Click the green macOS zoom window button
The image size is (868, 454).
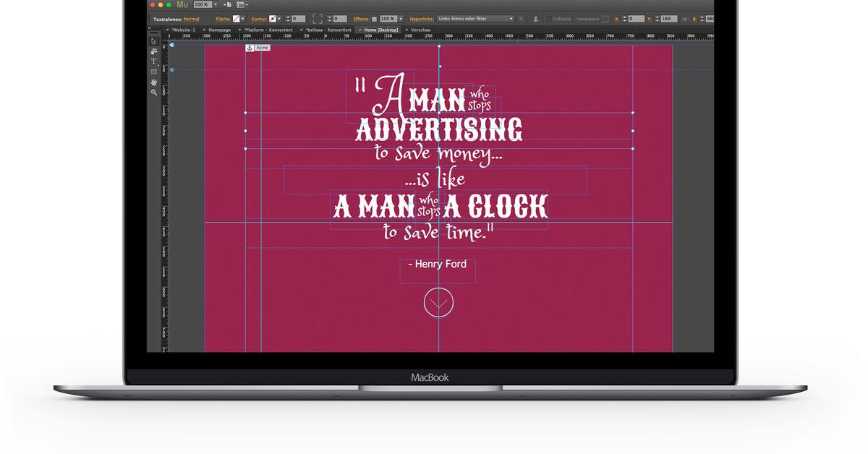tap(169, 4)
